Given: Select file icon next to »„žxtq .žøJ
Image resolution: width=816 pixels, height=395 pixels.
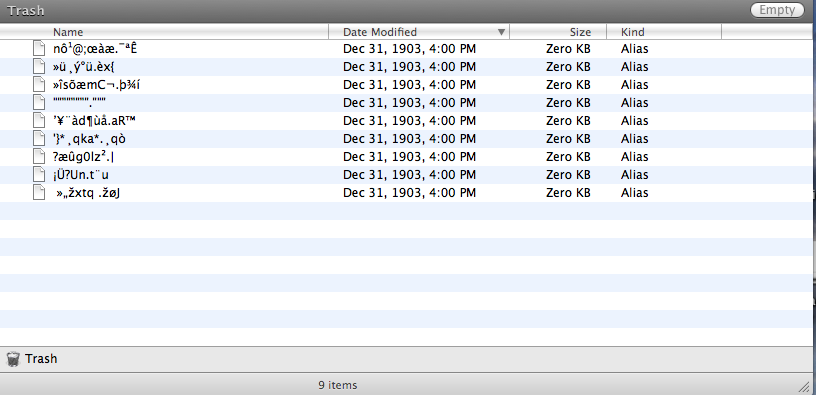Looking at the screenshot, I should tap(39, 192).
